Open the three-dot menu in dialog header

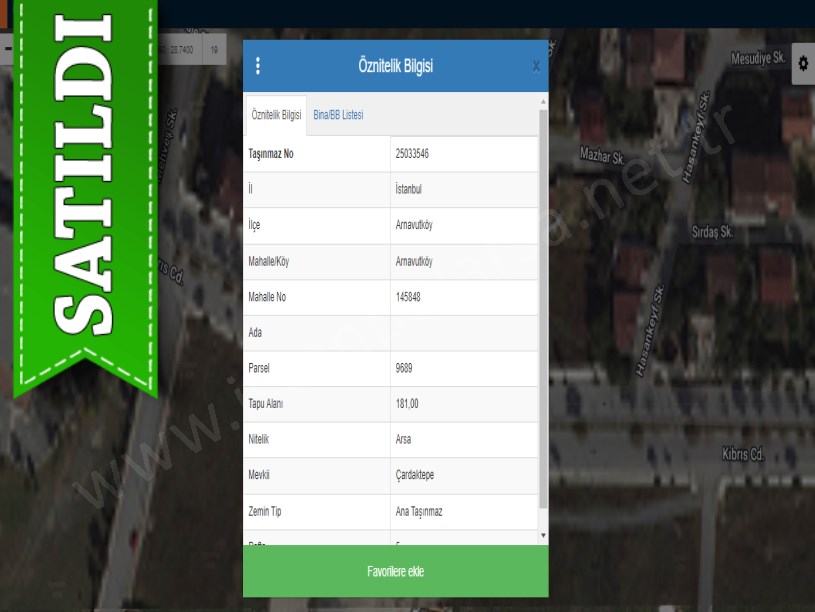pyautogui.click(x=258, y=66)
